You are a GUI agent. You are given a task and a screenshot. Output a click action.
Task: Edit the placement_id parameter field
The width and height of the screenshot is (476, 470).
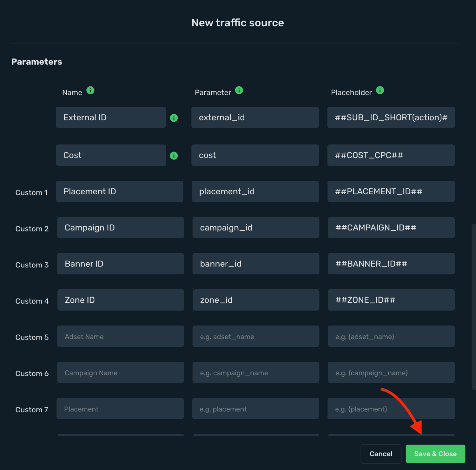255,191
